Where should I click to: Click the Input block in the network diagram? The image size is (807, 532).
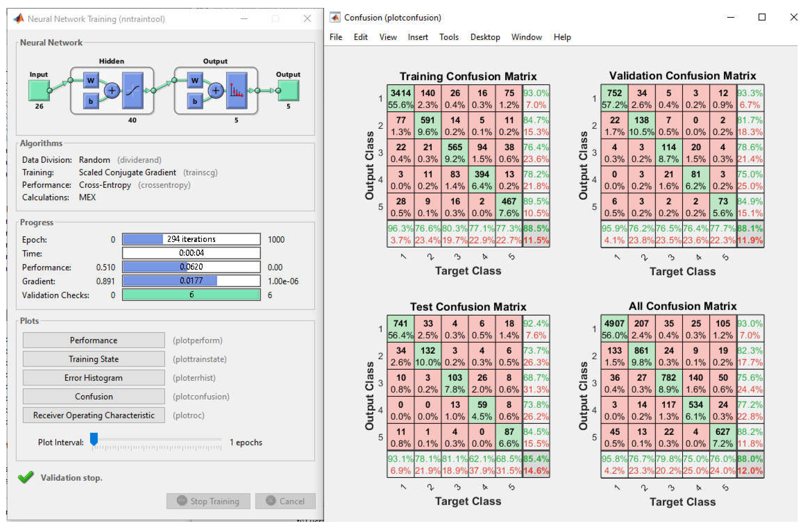tap(39, 90)
